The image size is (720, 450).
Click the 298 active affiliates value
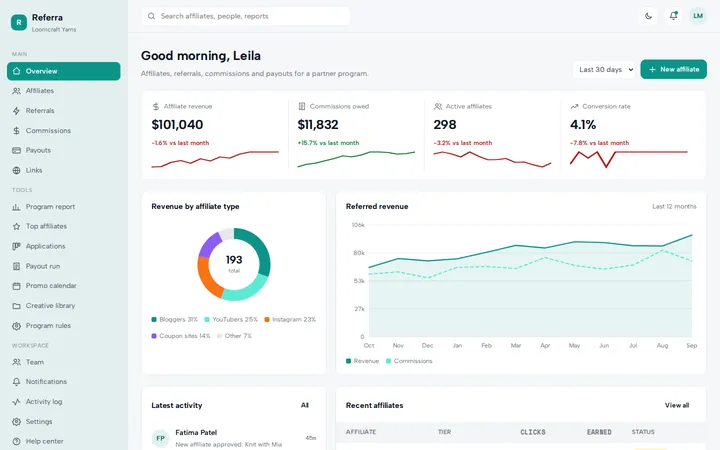coord(445,125)
